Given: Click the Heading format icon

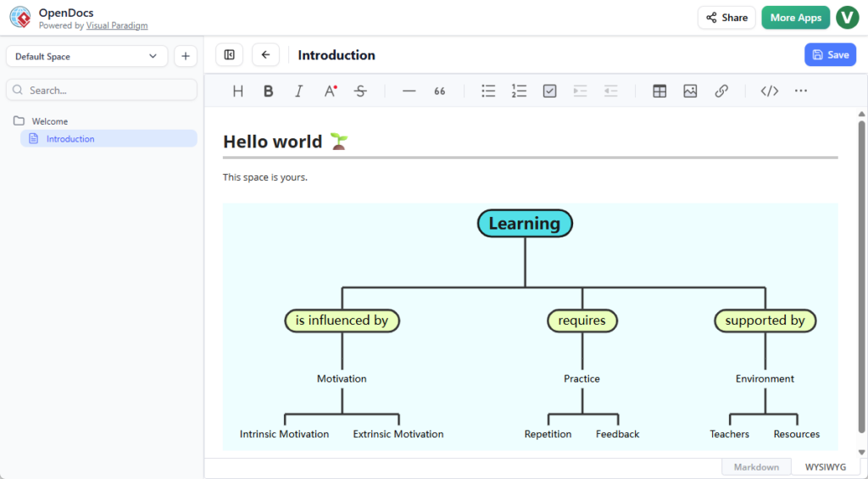Looking at the screenshot, I should (238, 92).
